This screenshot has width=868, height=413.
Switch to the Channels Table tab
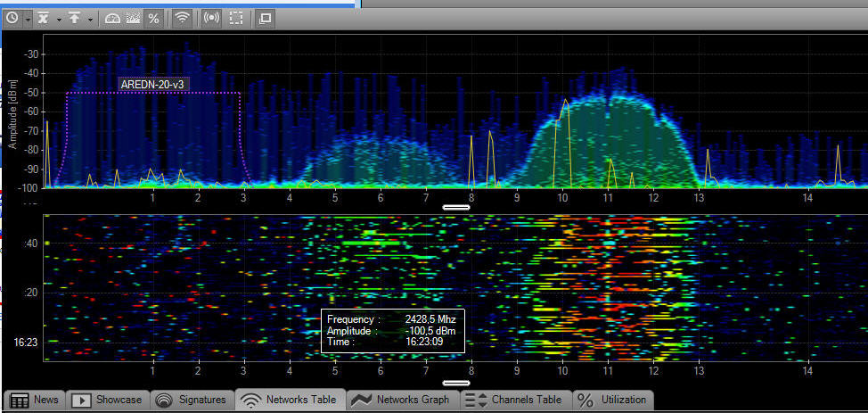[x=516, y=400]
